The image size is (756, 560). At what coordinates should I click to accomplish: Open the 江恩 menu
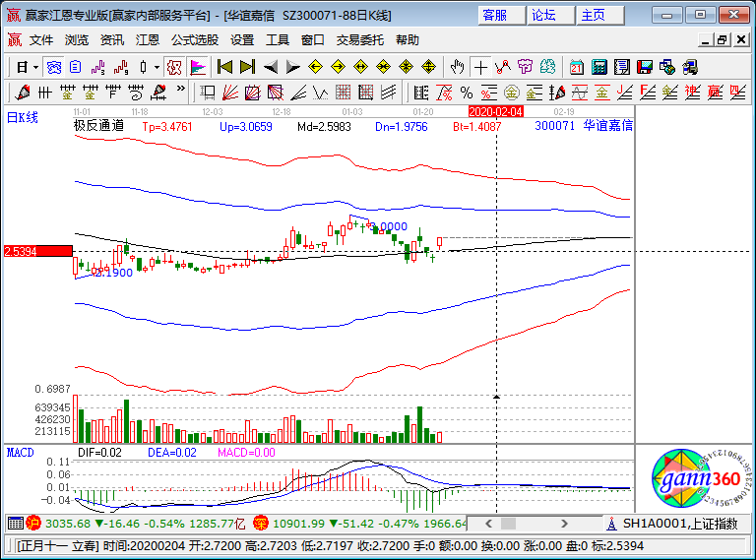(147, 40)
